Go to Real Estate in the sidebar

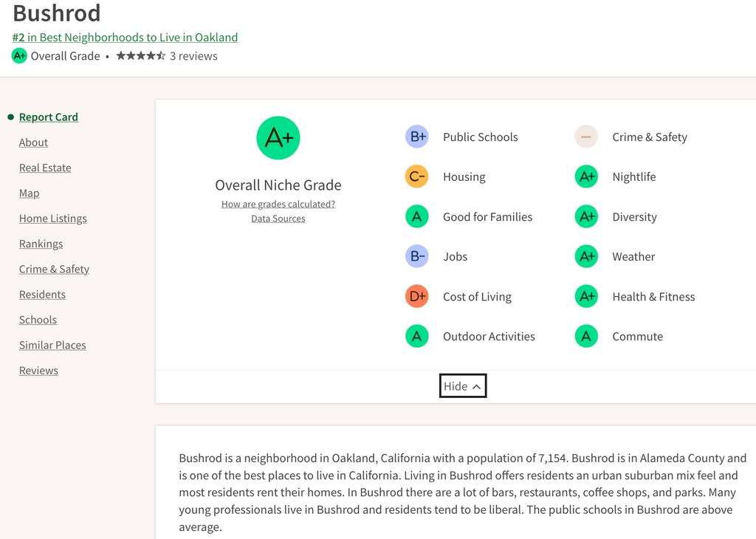point(45,168)
